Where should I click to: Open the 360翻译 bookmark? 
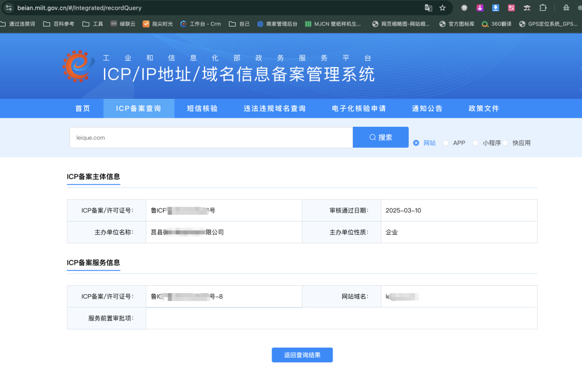click(497, 24)
